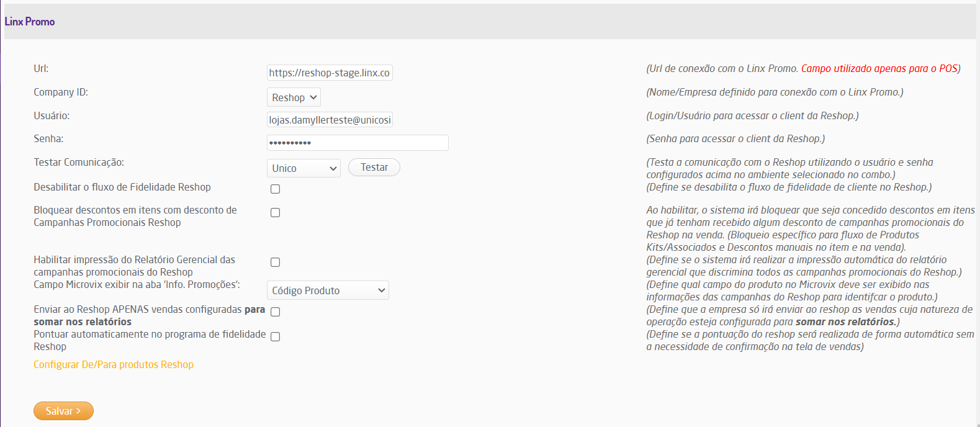Enable Bloquear descontos em itens checkbox
The image size is (980, 427).
(x=276, y=213)
